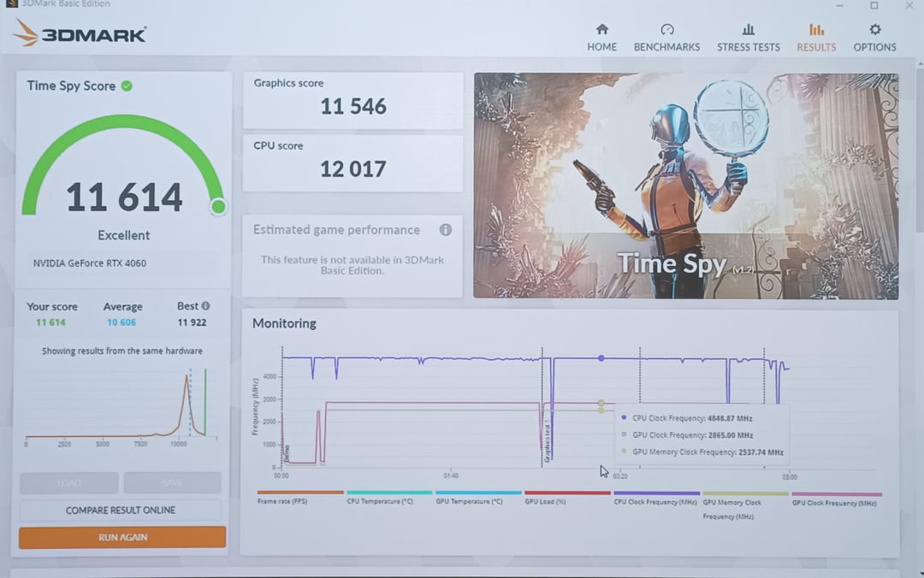Click the overall score 11 614
The width and height of the screenshot is (924, 578).
[x=124, y=198]
